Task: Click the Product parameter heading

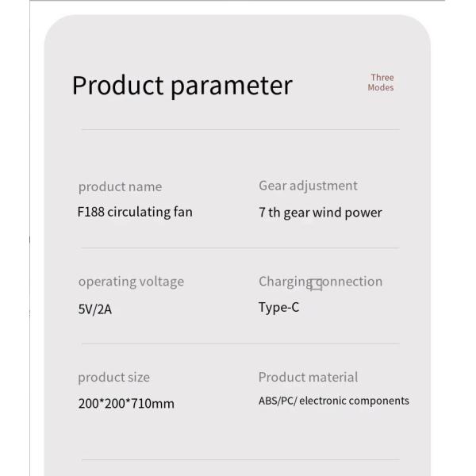Action: (182, 85)
